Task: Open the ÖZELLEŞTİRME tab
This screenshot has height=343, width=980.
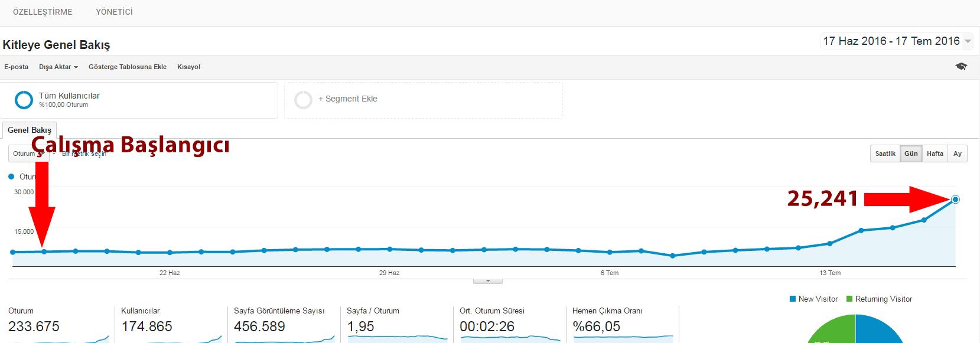Action: (43, 12)
